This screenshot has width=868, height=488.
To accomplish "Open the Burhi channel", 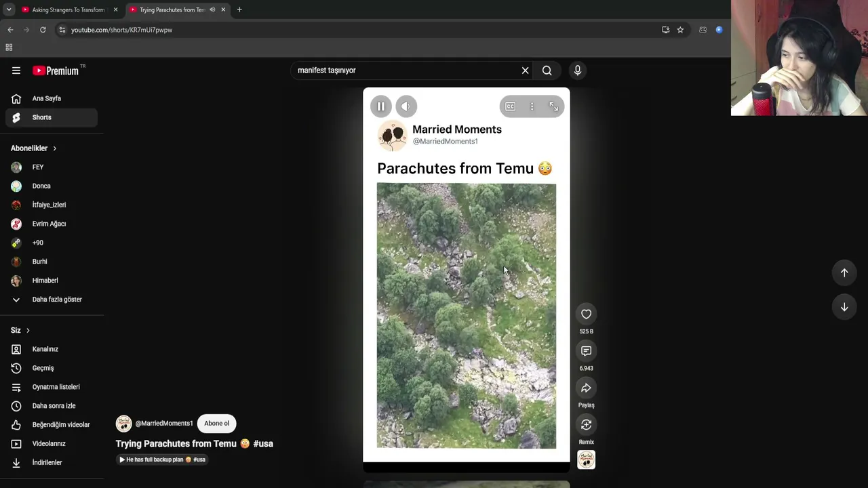I will (52, 262).
